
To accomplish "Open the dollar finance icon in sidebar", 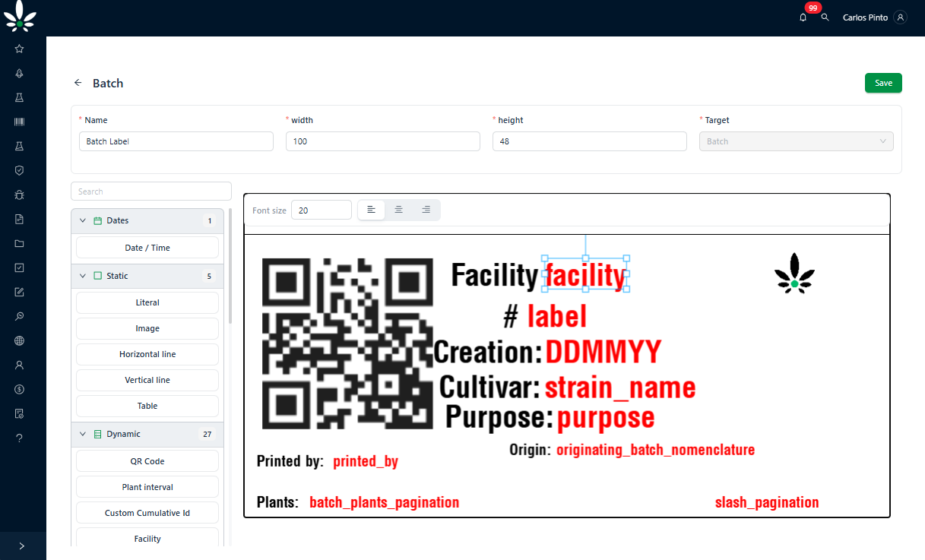I will pyautogui.click(x=19, y=389).
